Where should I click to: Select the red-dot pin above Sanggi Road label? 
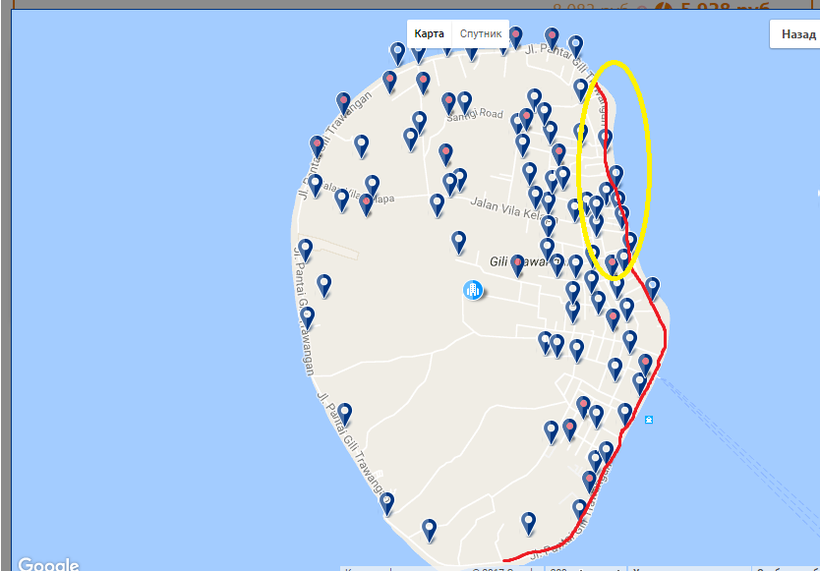pos(448,102)
